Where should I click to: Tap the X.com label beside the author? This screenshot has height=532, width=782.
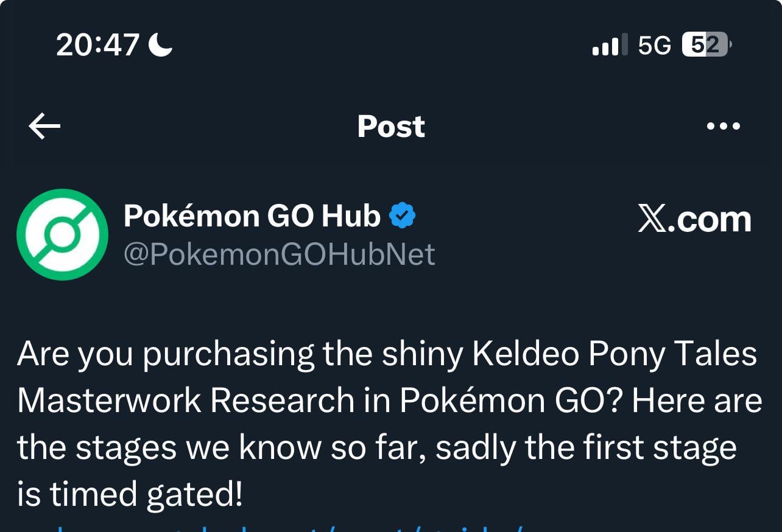tap(694, 220)
